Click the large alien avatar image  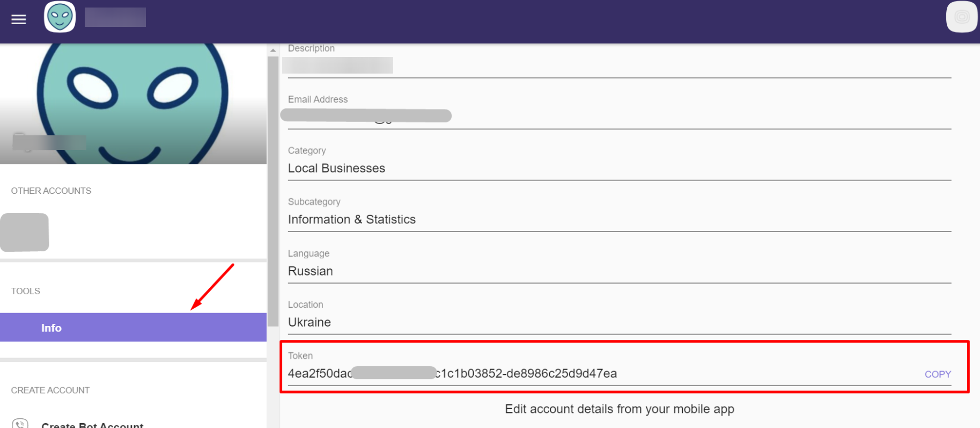coord(132,102)
